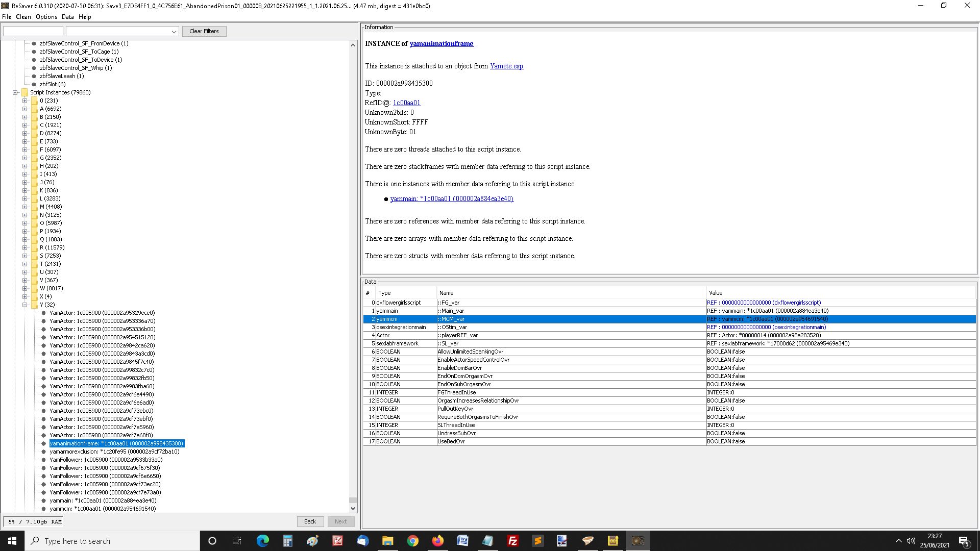Open FileZilla from the taskbar
This screenshot has height=551, width=980.
coord(512,541)
